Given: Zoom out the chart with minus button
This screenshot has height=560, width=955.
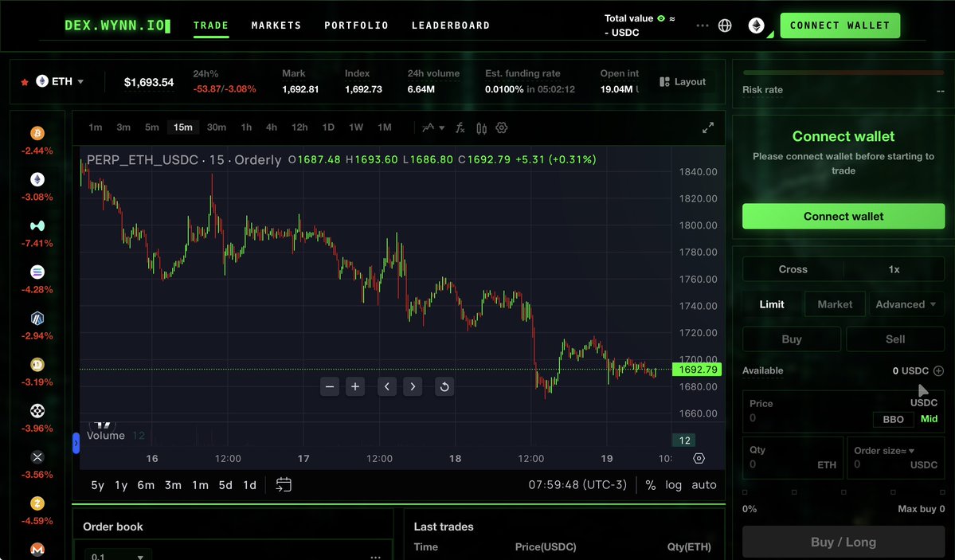Looking at the screenshot, I should (330, 386).
